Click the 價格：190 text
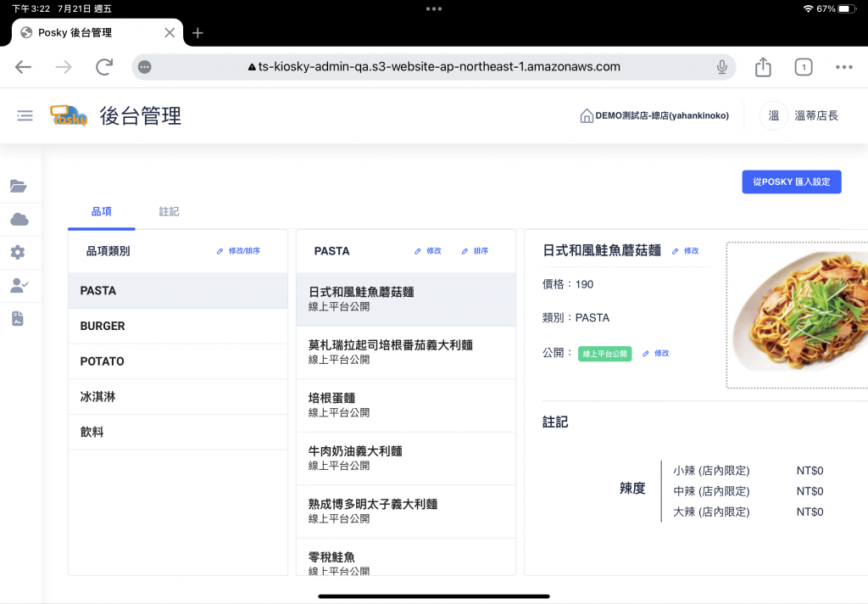 567,284
